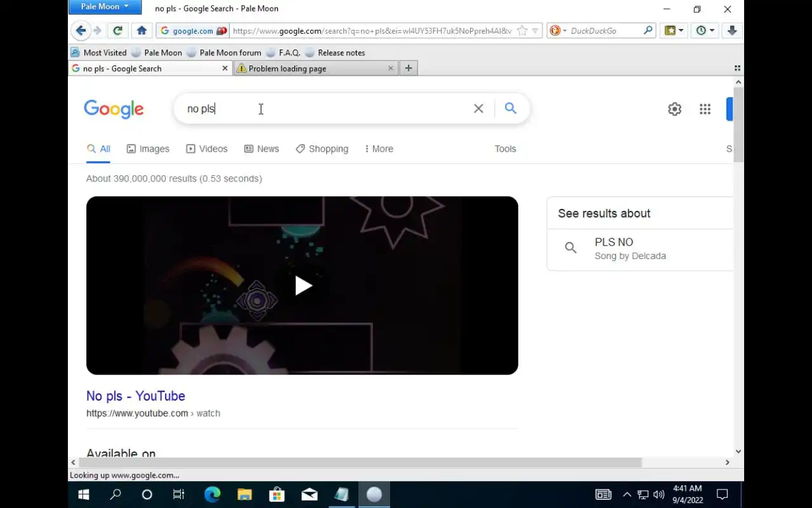Open Cortana from the taskbar
Screen dimensions: 812x508
[147, 495]
